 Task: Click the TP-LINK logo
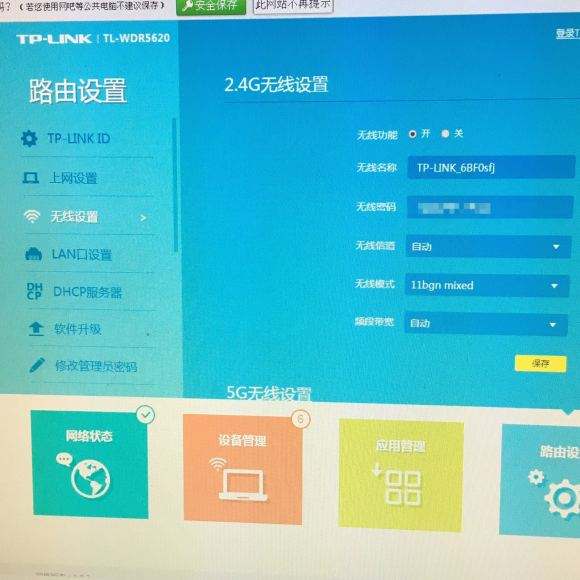click(54, 39)
